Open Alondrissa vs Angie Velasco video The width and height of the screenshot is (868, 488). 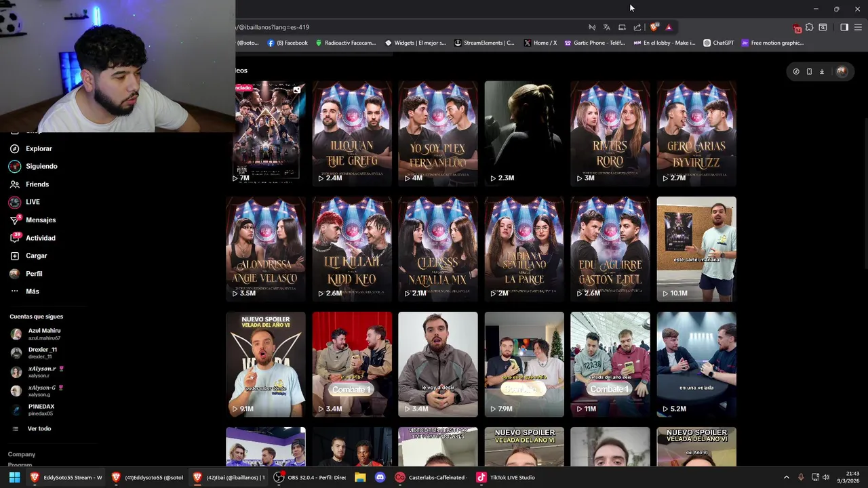(x=266, y=249)
